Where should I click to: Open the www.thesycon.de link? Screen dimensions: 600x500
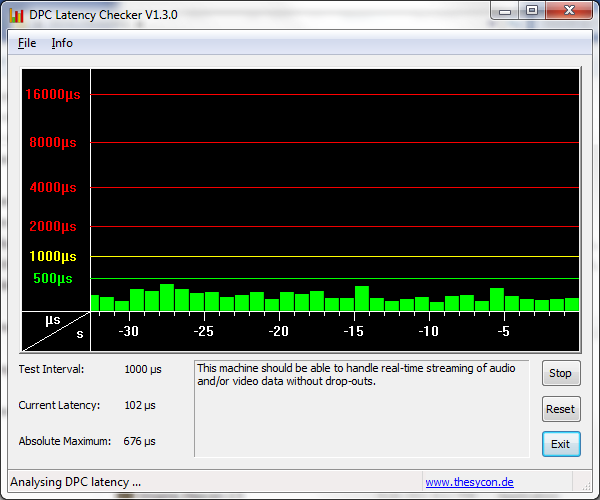click(x=469, y=482)
